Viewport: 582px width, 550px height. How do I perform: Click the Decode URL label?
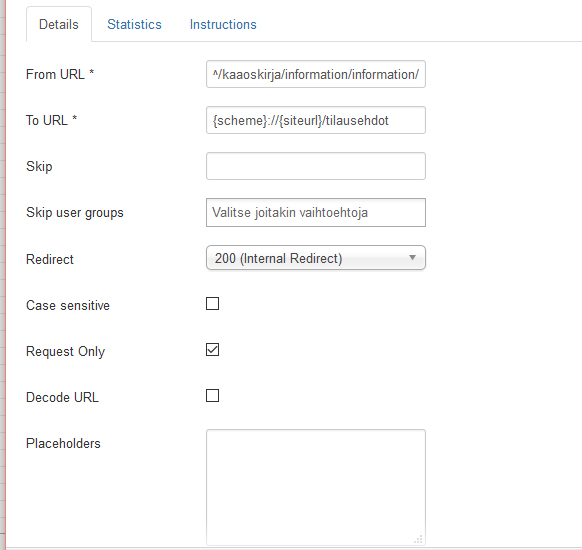(x=62, y=397)
